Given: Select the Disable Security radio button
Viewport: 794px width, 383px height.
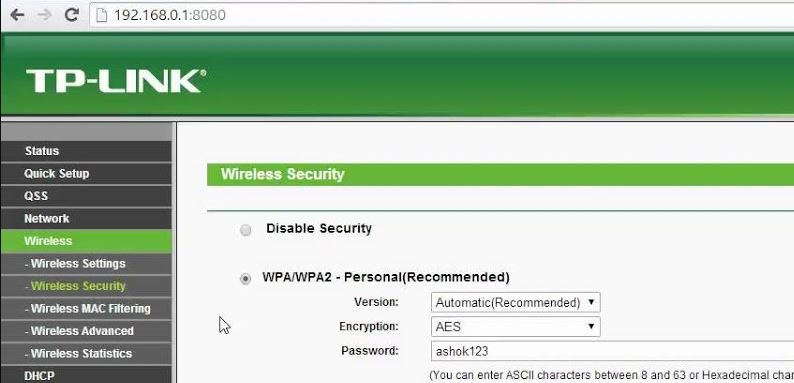Looking at the screenshot, I should (246, 231).
